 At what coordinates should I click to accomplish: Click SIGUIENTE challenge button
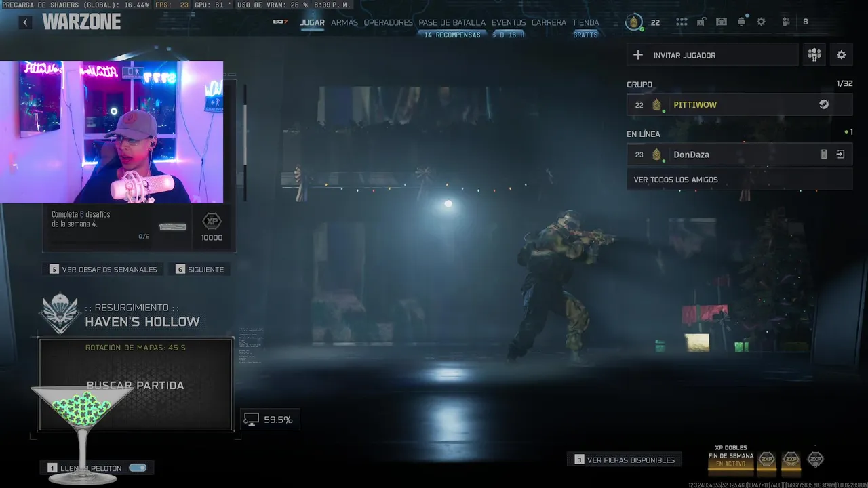click(200, 269)
